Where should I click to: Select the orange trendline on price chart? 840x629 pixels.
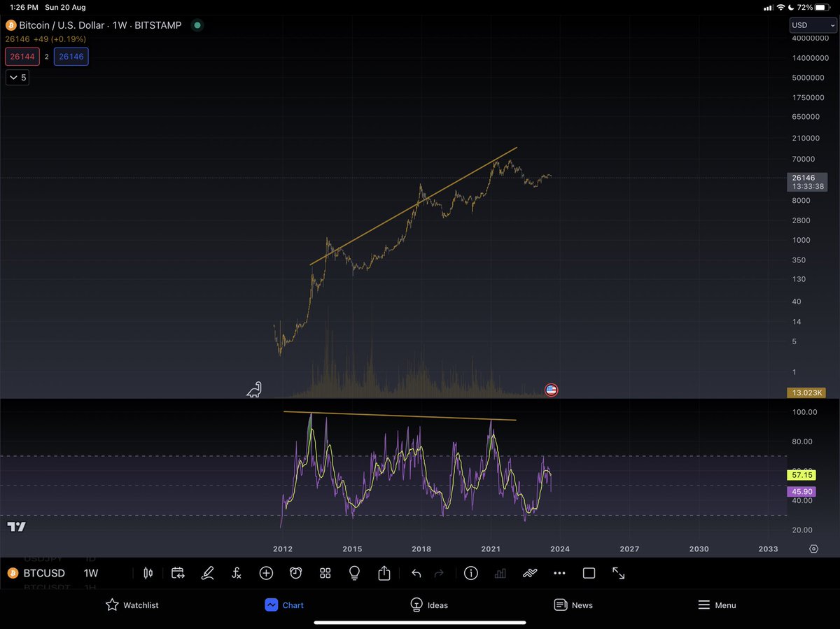click(413, 206)
